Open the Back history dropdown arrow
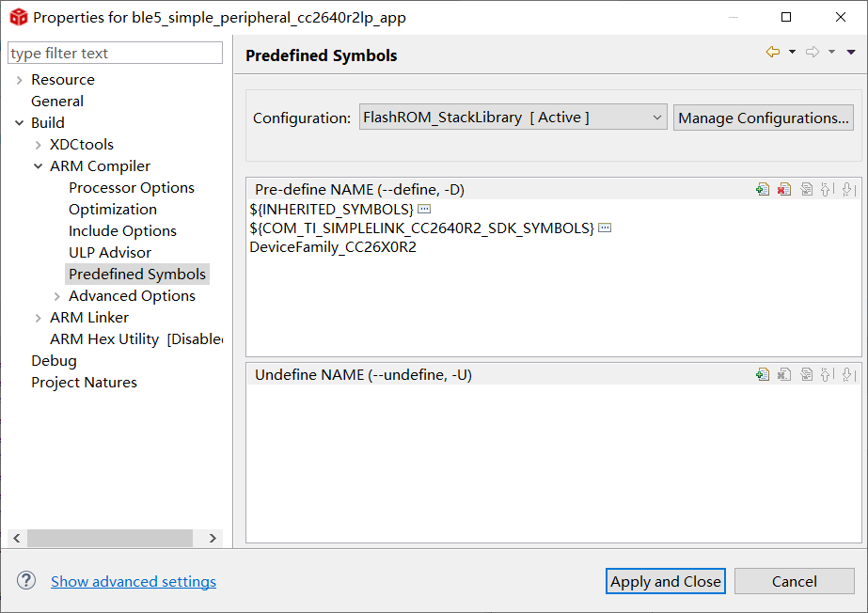 pyautogui.click(x=792, y=53)
